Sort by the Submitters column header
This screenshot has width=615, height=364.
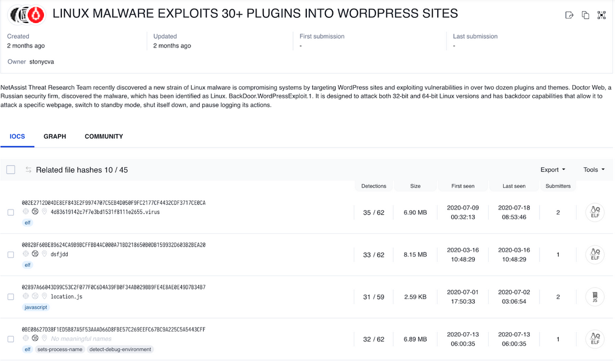click(558, 186)
